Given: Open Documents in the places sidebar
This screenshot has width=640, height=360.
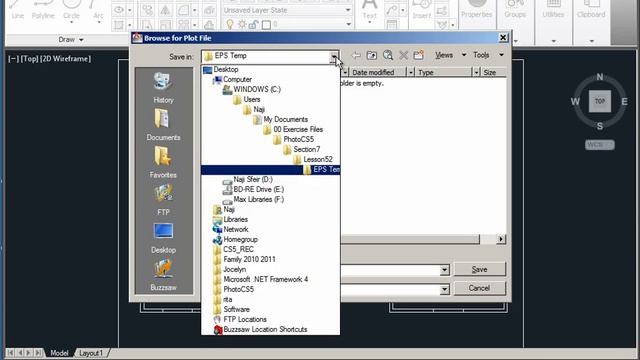Looking at the screenshot, I should 163,125.
